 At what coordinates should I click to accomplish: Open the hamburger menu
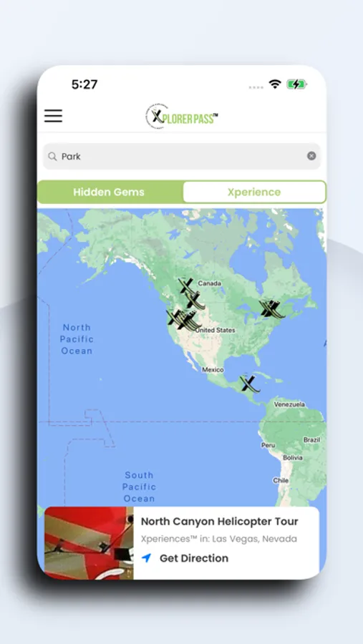coord(54,116)
